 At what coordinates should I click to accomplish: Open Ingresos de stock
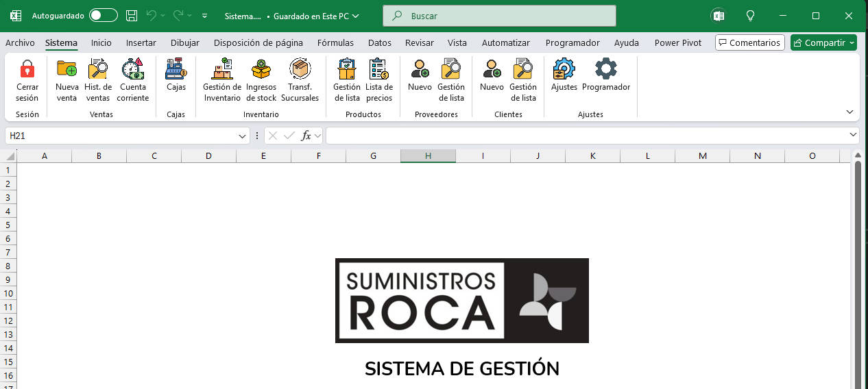coord(261,81)
